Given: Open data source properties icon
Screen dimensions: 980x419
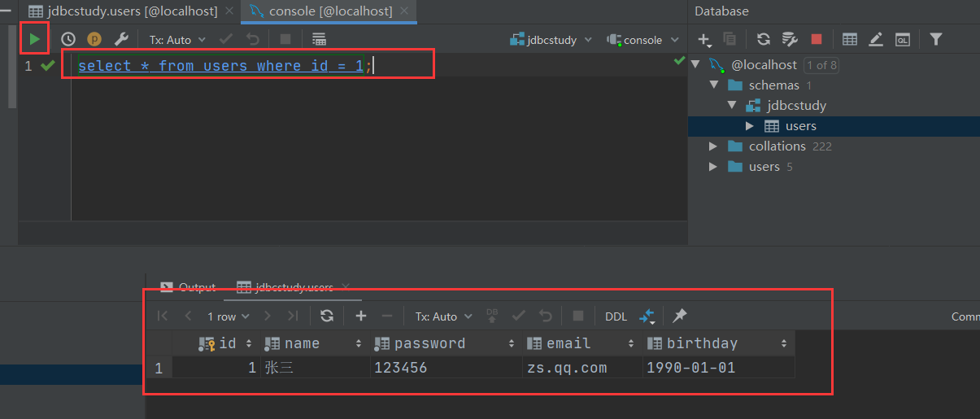Looking at the screenshot, I should click(789, 39).
